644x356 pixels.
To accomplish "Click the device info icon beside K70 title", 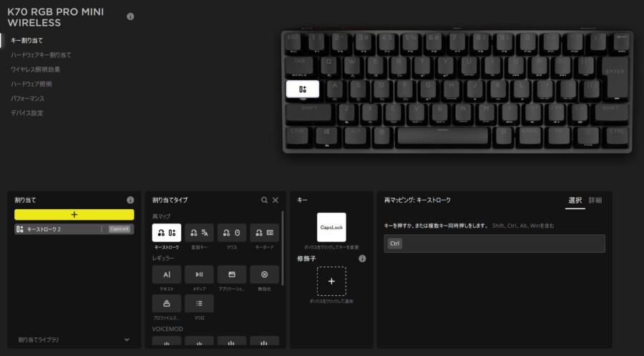I will coord(130,16).
